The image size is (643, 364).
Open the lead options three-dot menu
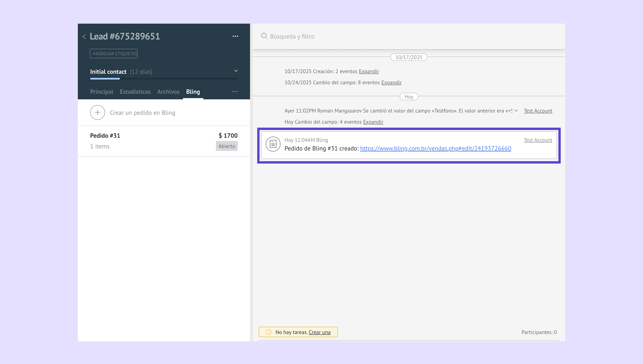point(235,36)
